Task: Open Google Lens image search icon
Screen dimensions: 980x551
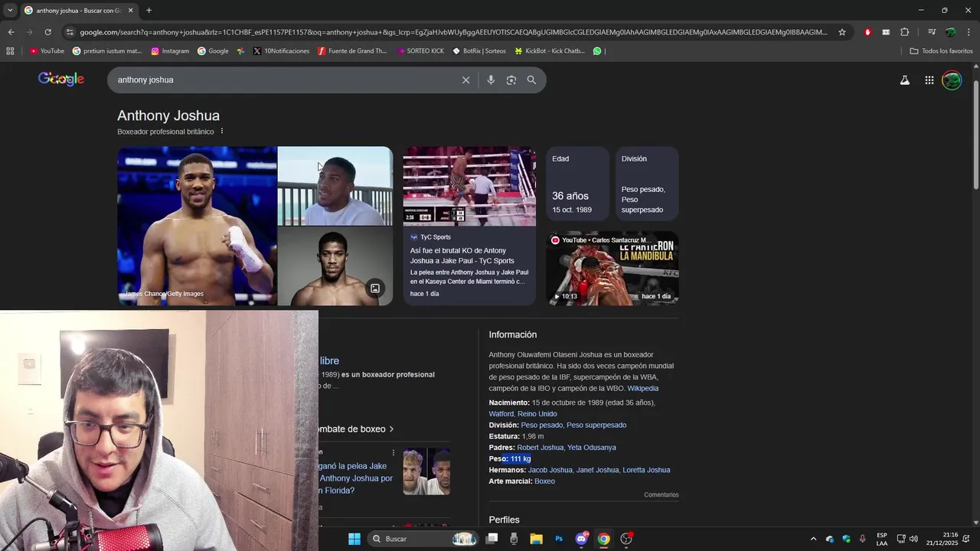Action: pos(511,80)
